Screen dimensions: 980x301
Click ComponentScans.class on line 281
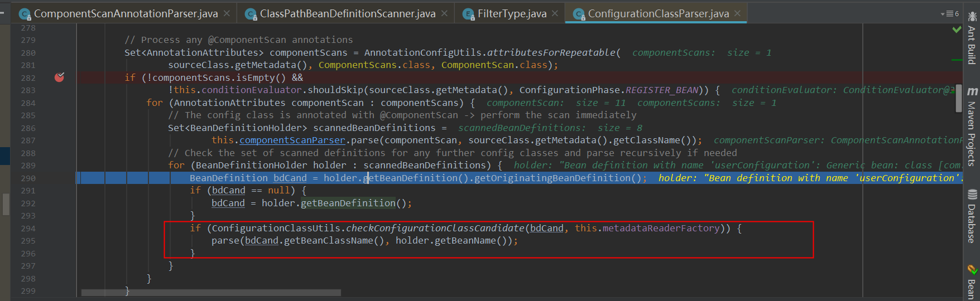(x=374, y=65)
